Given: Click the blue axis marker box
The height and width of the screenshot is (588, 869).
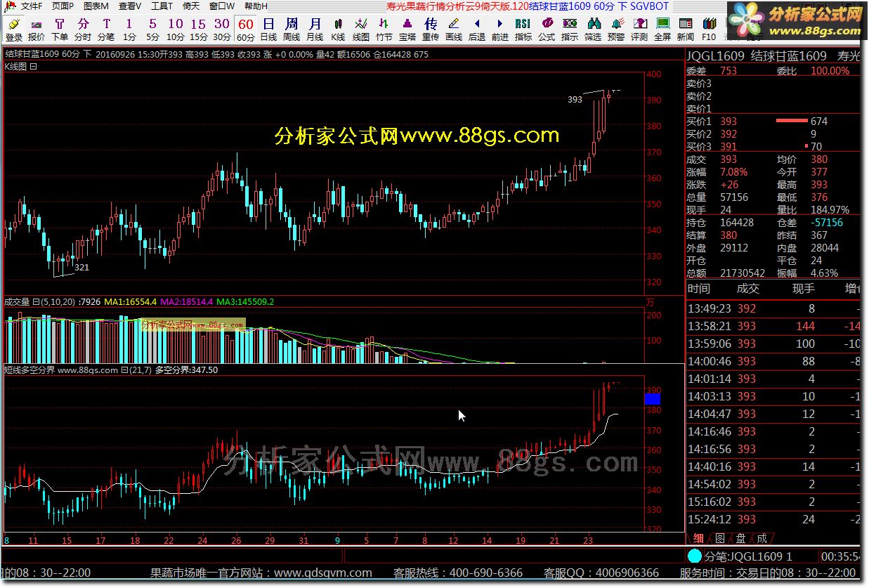Looking at the screenshot, I should pos(652,399).
